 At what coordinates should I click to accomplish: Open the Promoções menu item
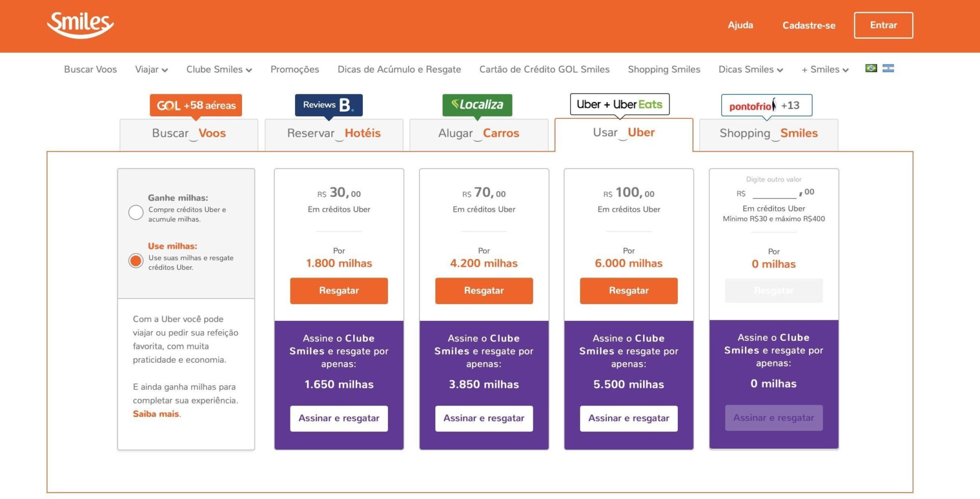(x=295, y=69)
